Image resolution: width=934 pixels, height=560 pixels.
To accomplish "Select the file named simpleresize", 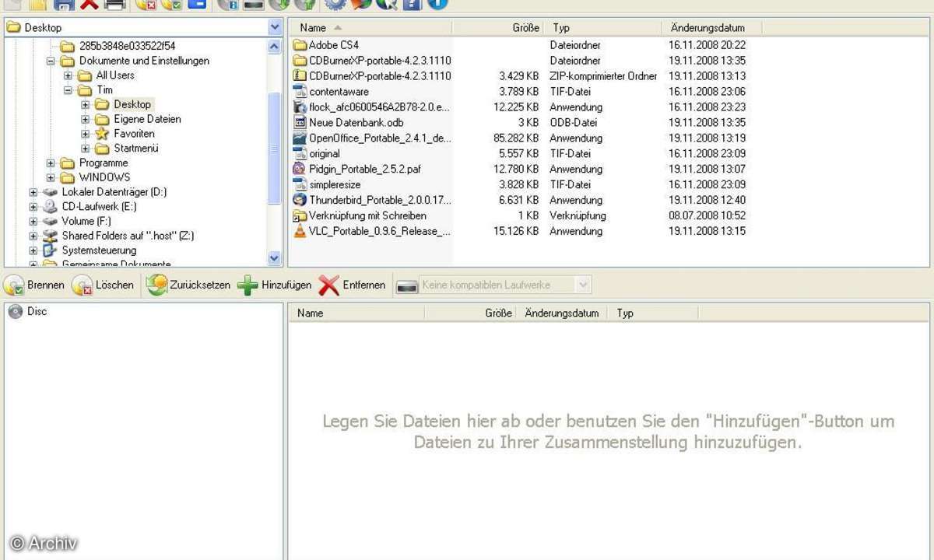I will coord(335,184).
